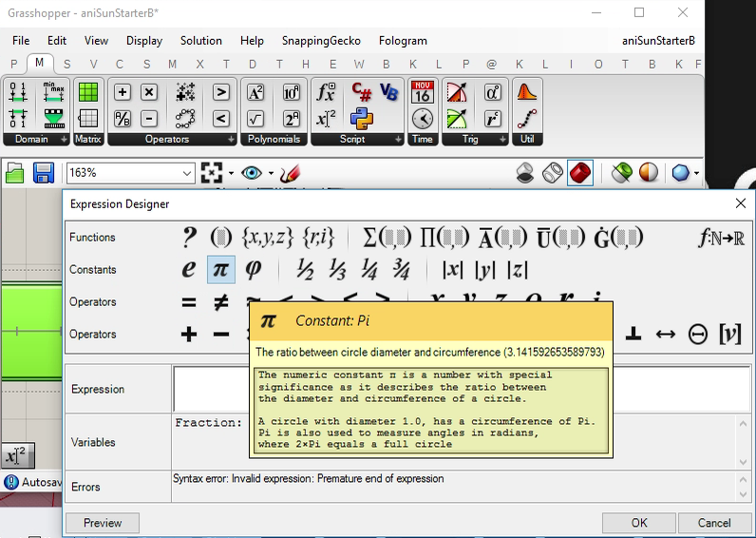Insert the Sum sigma function
Image resolution: width=756 pixels, height=538 pixels.
tap(387, 238)
